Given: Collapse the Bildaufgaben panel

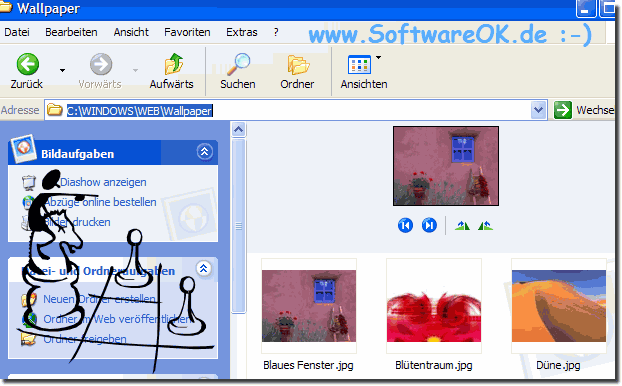Looking at the screenshot, I should (205, 152).
